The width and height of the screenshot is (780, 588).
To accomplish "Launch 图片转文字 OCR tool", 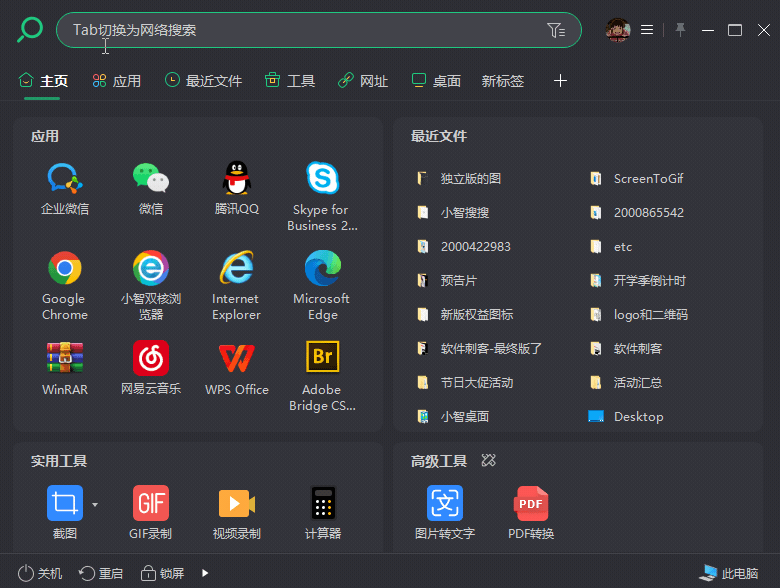I will coord(445,512).
